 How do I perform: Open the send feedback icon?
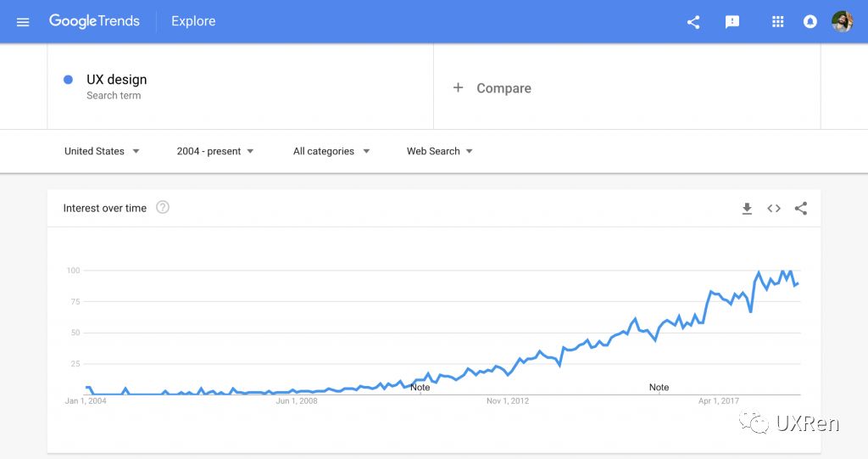coord(732,22)
